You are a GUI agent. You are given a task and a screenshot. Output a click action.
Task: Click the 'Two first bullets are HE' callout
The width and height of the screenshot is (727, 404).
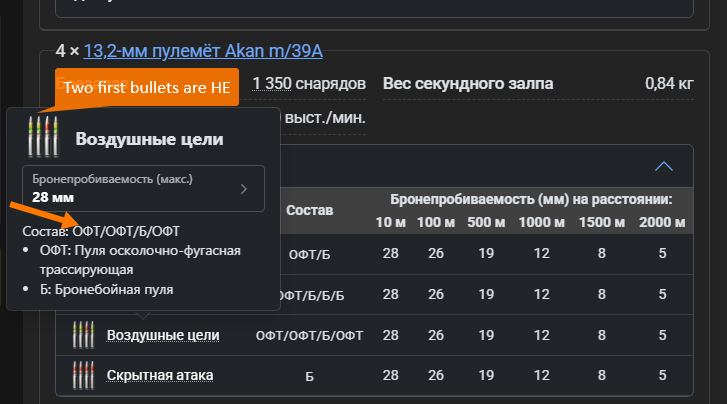point(146,88)
